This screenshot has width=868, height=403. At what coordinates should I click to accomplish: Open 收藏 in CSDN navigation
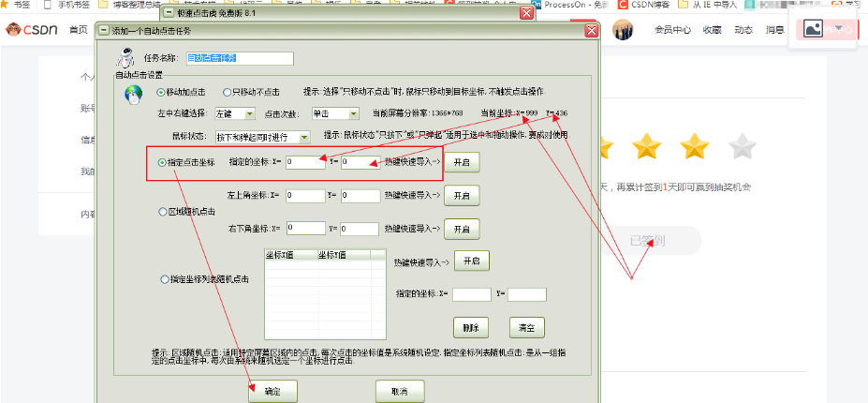(712, 30)
